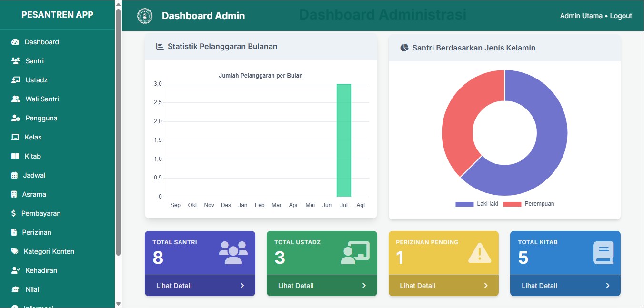This screenshot has width=644, height=308.
Task: Click the Statistik Pelanggaran Bulanan heading
Action: [x=222, y=46]
